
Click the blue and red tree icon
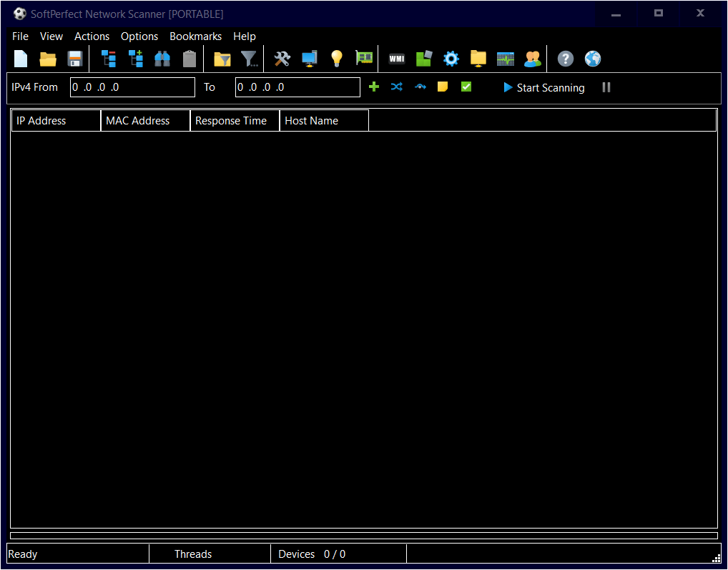[x=109, y=59]
